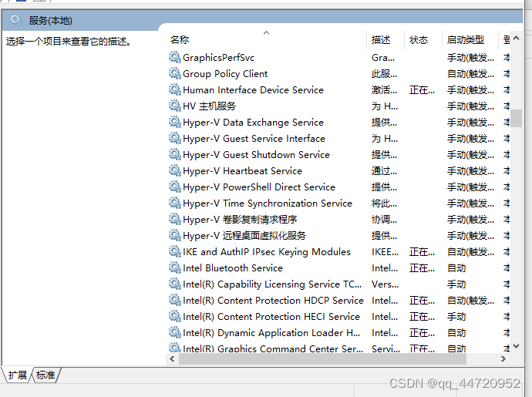Click the gear icon for Group Policy Client
The image size is (532, 397).
coord(175,74)
